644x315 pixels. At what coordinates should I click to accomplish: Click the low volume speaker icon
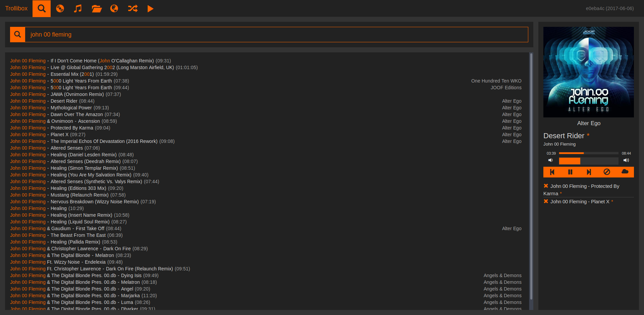[x=550, y=160]
